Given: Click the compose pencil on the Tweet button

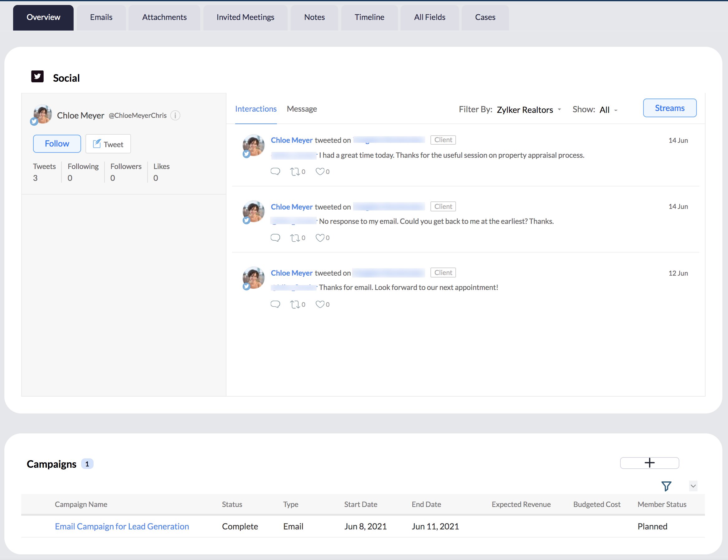Looking at the screenshot, I should (97, 143).
